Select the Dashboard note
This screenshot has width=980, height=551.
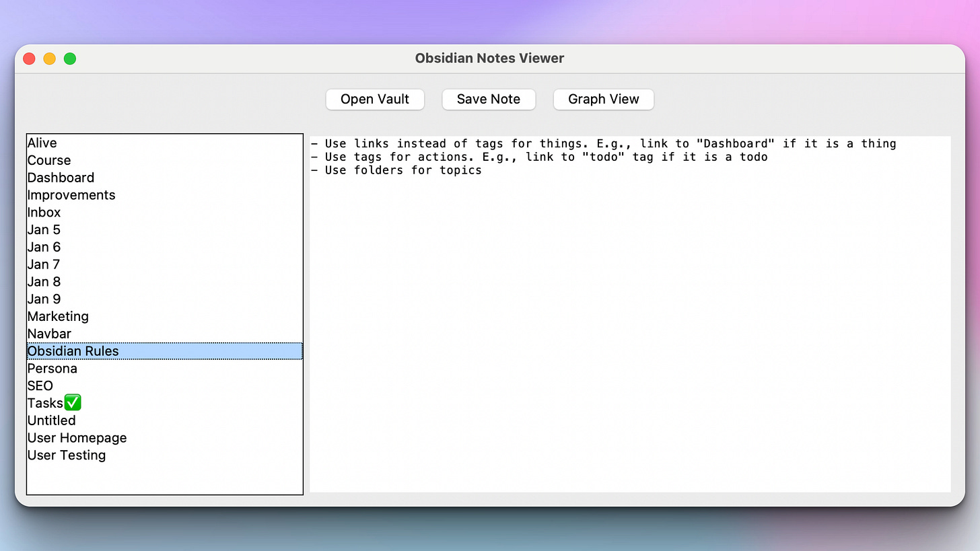[165, 178]
